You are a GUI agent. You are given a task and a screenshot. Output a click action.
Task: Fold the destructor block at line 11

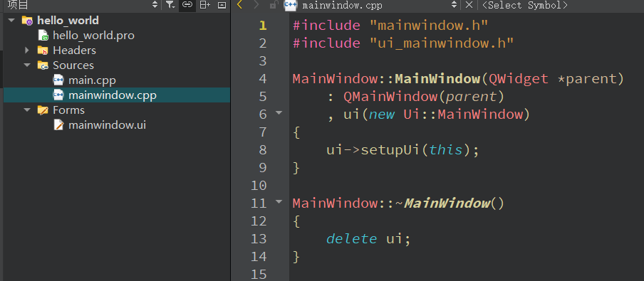[279, 201]
